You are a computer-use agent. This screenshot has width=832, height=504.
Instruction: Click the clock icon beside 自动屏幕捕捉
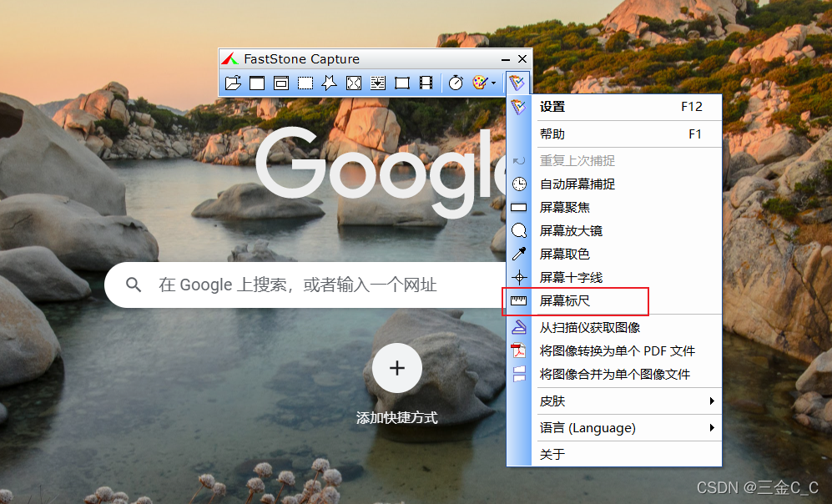pos(519,184)
